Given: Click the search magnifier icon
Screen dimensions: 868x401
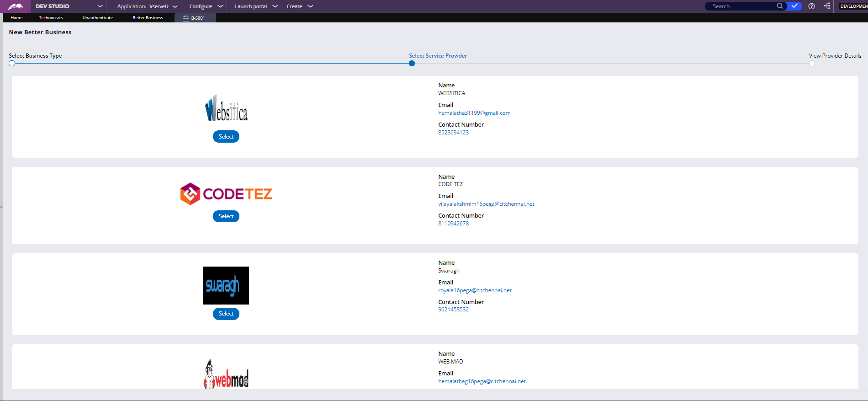Looking at the screenshot, I should click(x=780, y=6).
